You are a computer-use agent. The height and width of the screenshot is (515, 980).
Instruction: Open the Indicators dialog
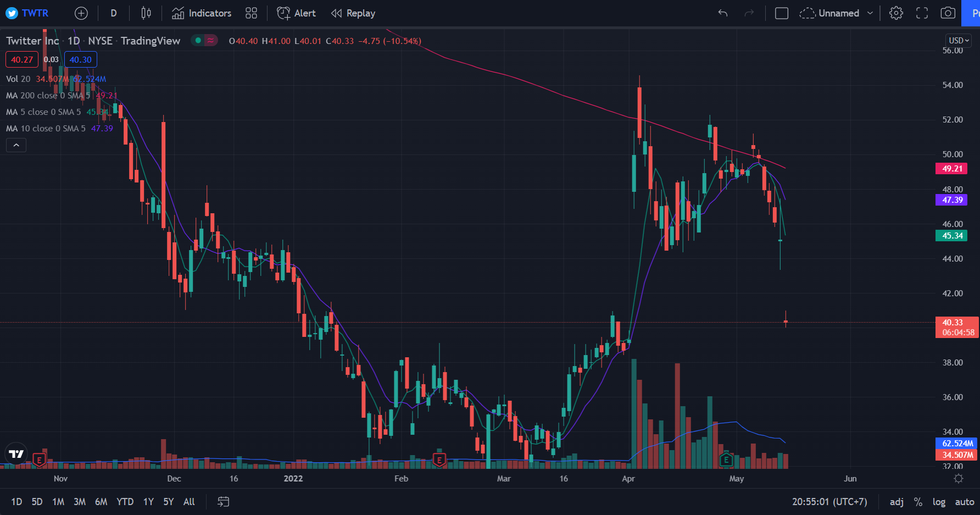click(x=202, y=13)
